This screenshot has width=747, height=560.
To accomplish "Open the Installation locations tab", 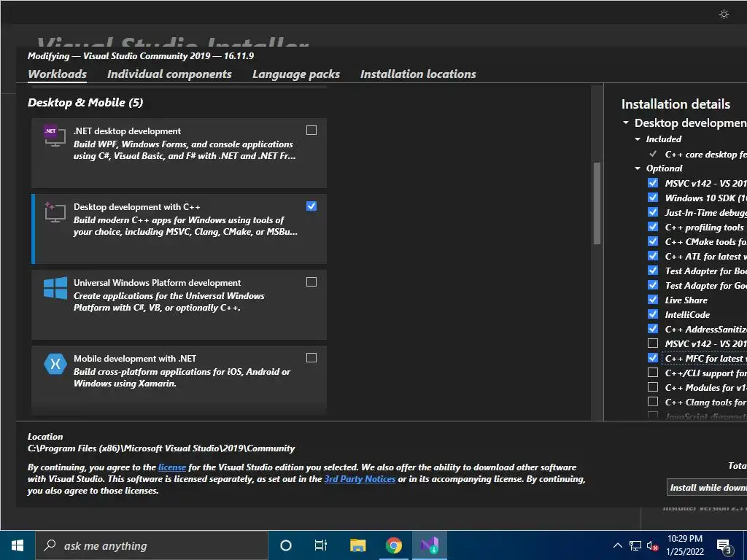I will pyautogui.click(x=418, y=74).
